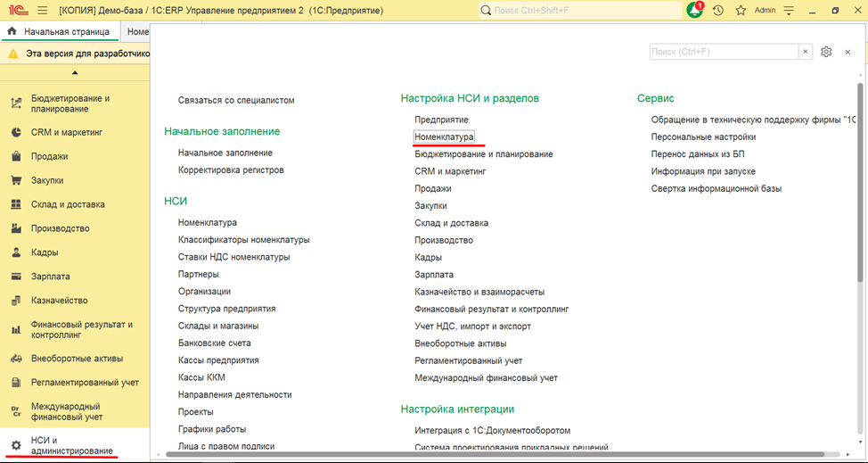Open Номенклатура under НСИ group
This screenshot has height=463, width=868.
(x=208, y=222)
